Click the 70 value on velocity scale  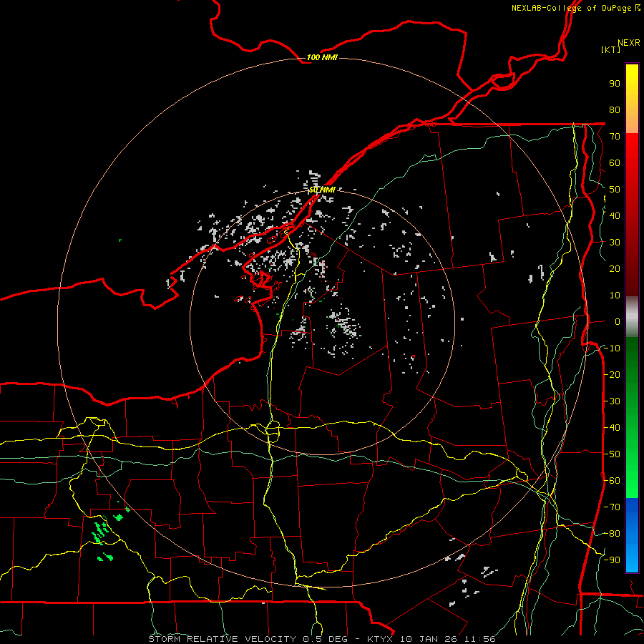pyautogui.click(x=615, y=137)
